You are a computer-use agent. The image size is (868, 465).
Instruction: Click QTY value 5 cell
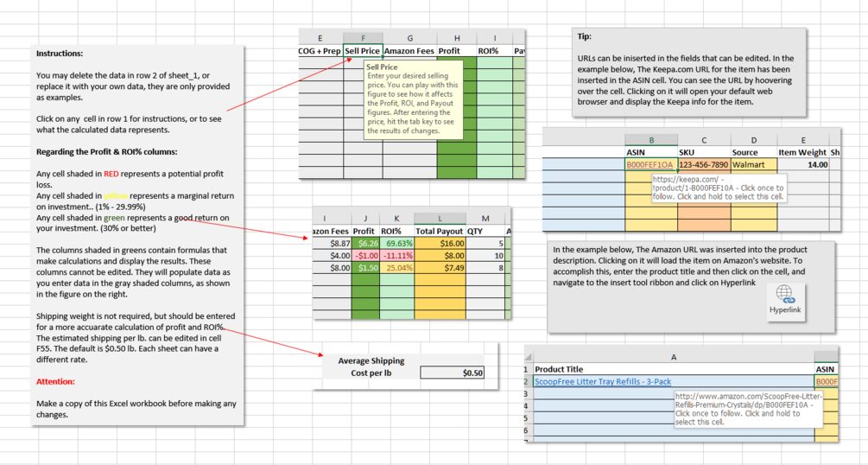click(x=485, y=244)
